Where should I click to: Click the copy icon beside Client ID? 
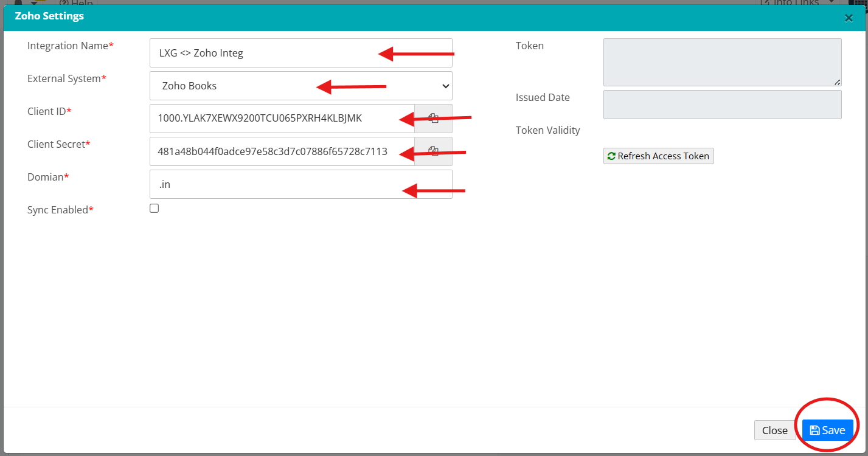pyautogui.click(x=433, y=119)
